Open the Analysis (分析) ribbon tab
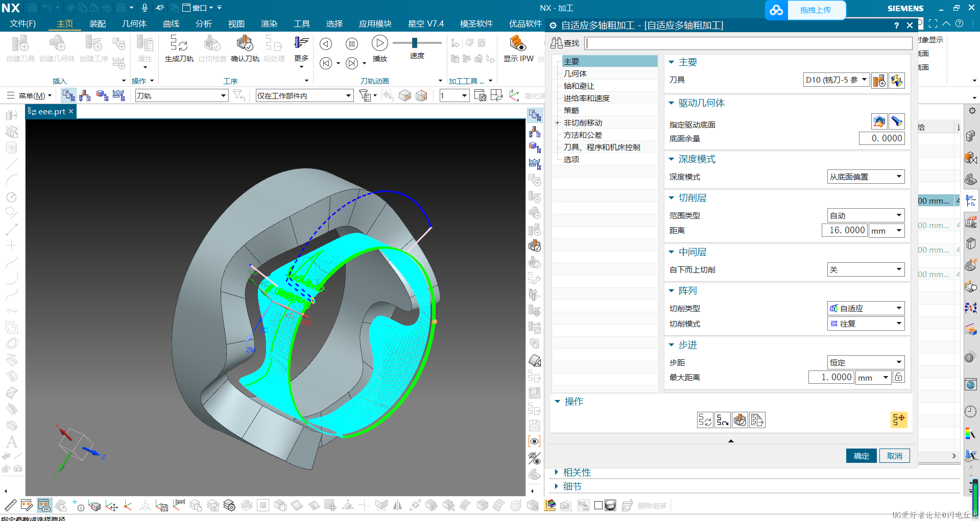 tap(203, 23)
